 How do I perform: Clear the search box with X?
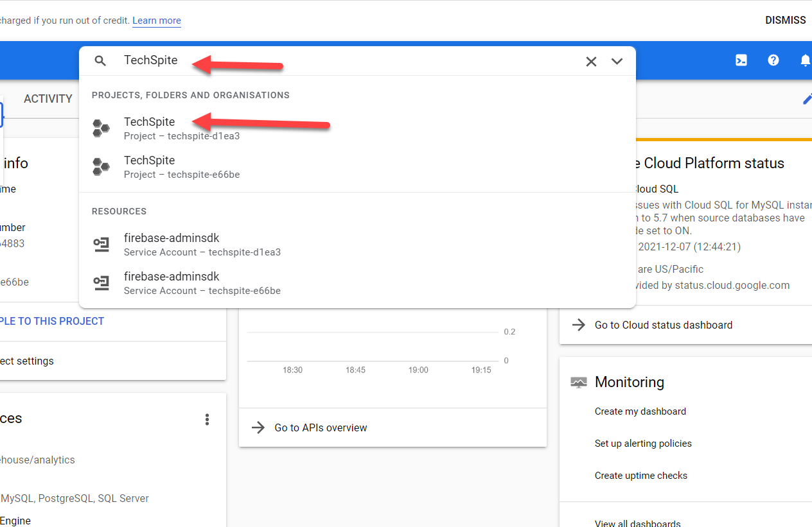coord(591,62)
